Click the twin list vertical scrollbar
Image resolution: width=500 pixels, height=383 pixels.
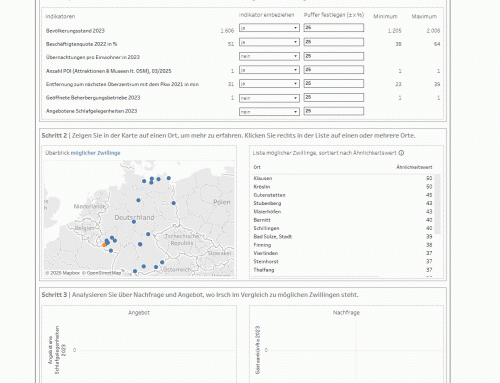(x=438, y=204)
